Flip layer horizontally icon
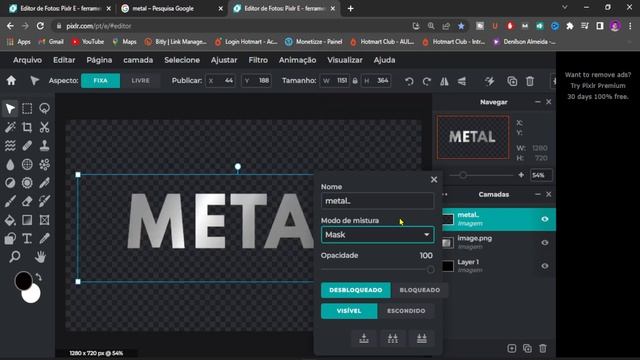Image resolution: width=640 pixels, height=360 pixels. pyautogui.click(x=444, y=81)
